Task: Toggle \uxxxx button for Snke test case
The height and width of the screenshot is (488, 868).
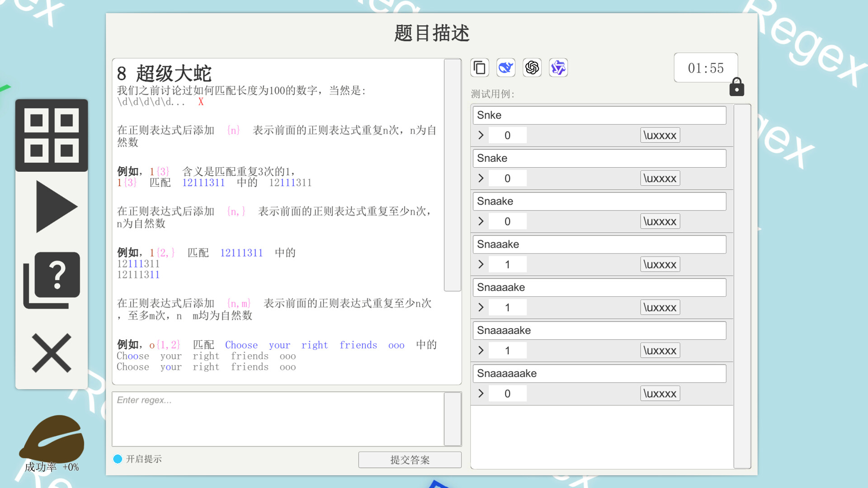Action: 660,135
